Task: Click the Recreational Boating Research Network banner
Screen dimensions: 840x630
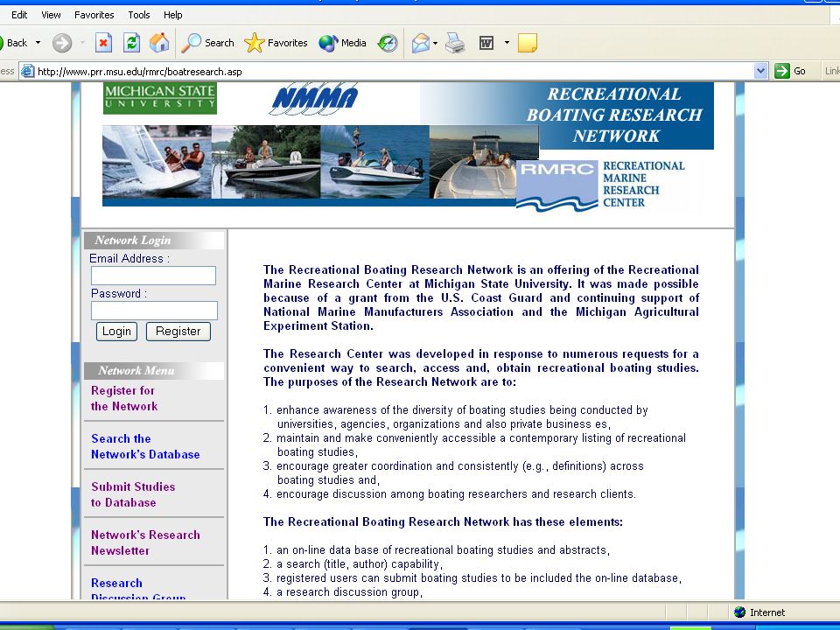Action: (614, 115)
